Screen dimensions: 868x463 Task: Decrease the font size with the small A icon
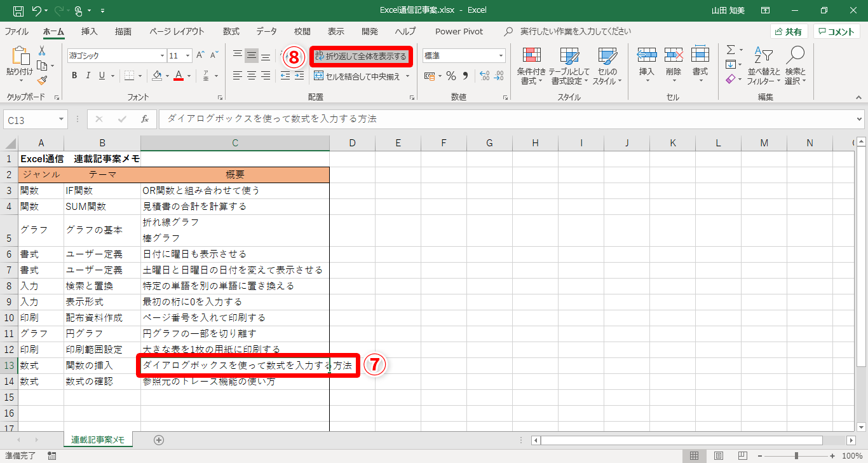214,56
